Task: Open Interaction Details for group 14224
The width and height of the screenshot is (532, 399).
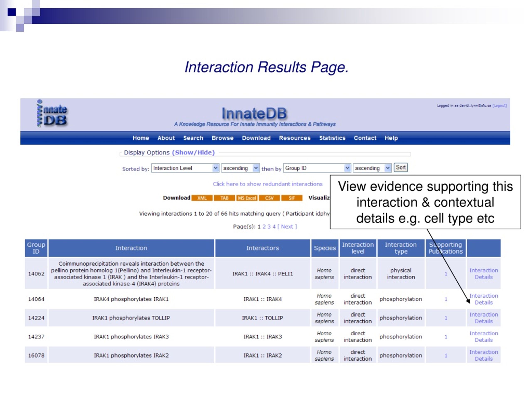Action: (x=484, y=318)
